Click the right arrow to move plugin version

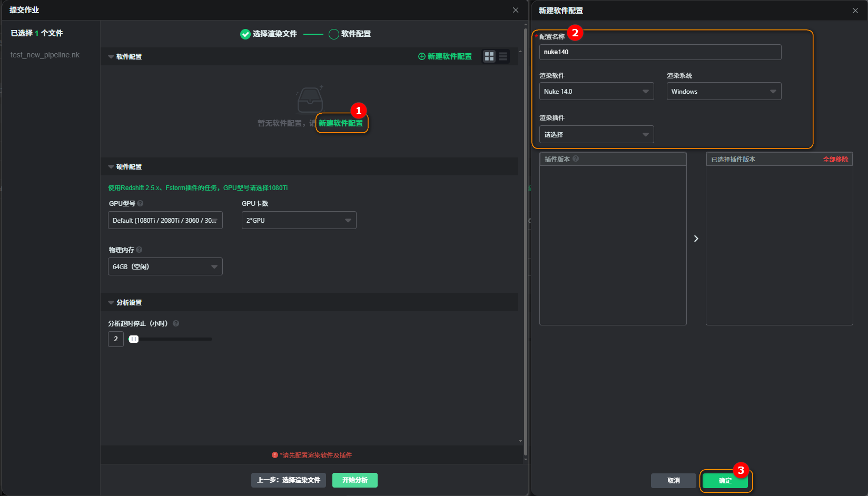(x=696, y=239)
